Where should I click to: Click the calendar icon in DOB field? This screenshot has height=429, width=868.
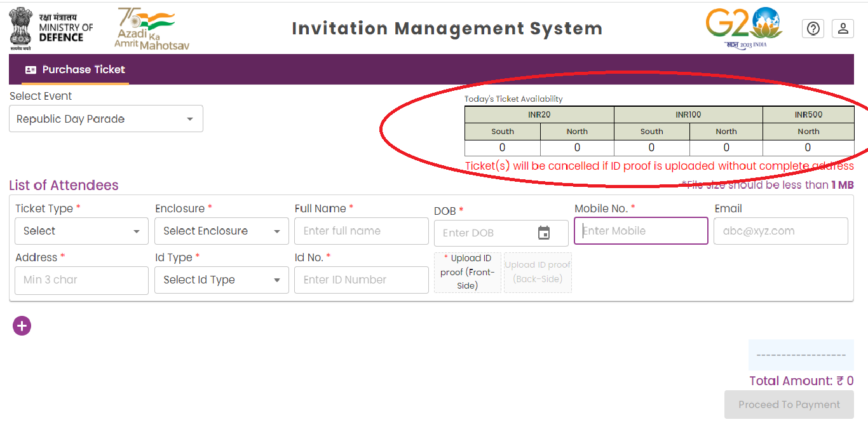(543, 233)
